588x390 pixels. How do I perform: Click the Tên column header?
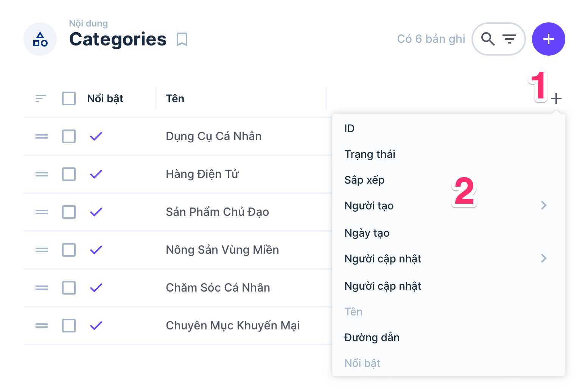tap(175, 99)
